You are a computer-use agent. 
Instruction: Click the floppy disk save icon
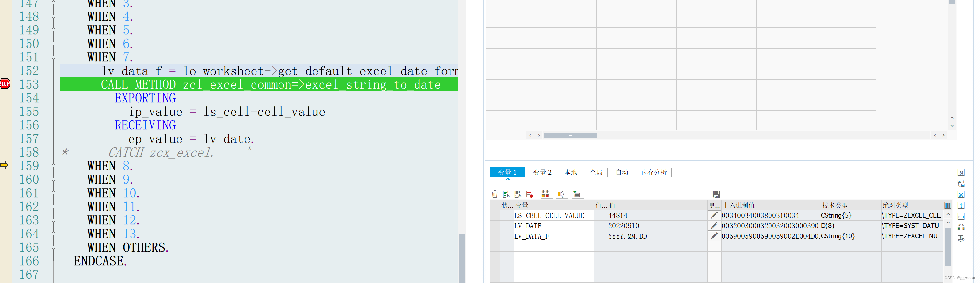716,194
